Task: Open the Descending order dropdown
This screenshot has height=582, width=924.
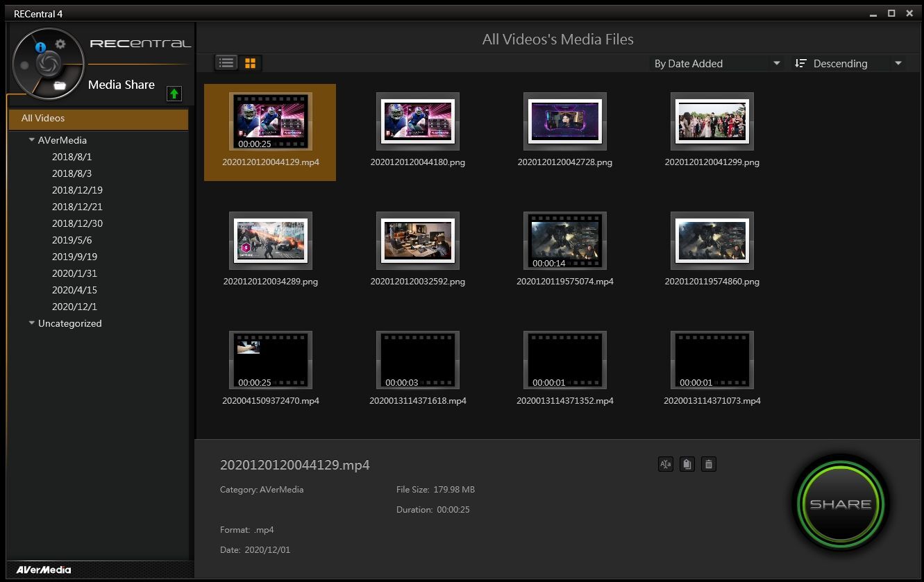Action: click(x=848, y=63)
